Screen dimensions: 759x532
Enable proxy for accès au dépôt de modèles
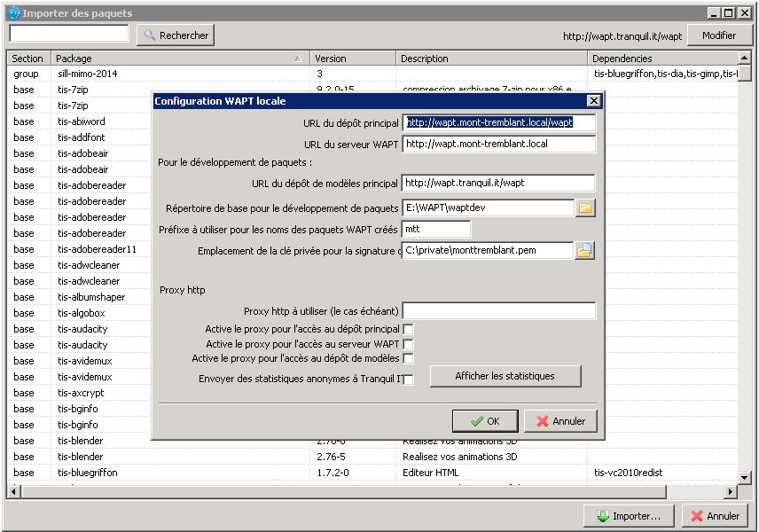408,359
